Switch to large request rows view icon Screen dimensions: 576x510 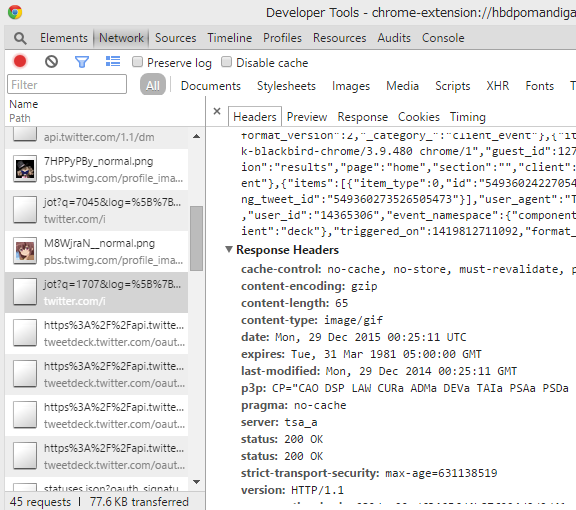(x=113, y=61)
